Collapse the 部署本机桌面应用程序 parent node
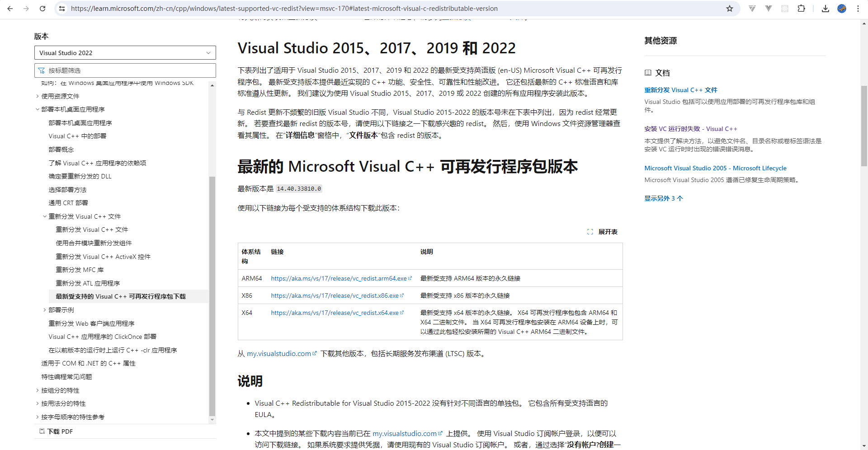 click(x=38, y=109)
